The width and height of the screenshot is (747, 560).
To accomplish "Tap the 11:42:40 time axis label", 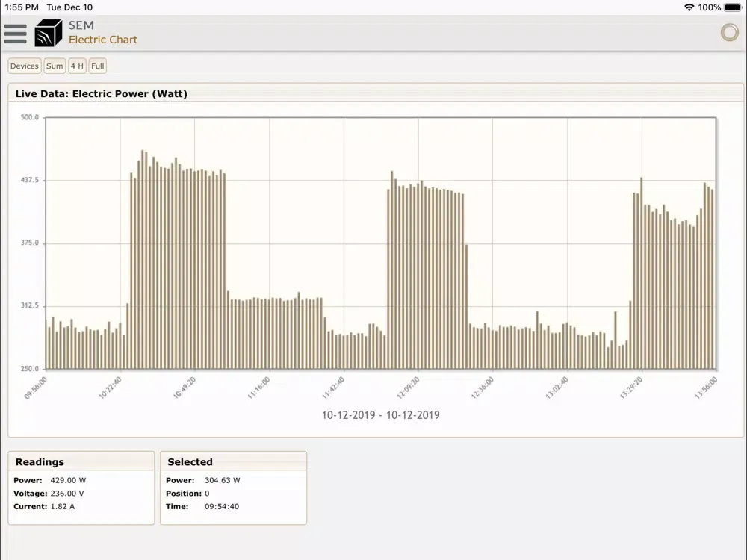I will [333, 388].
